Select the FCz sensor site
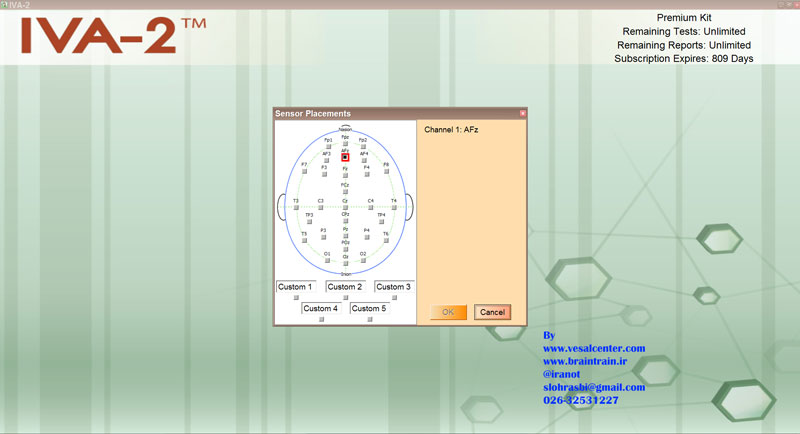The height and width of the screenshot is (434, 800). [x=345, y=192]
